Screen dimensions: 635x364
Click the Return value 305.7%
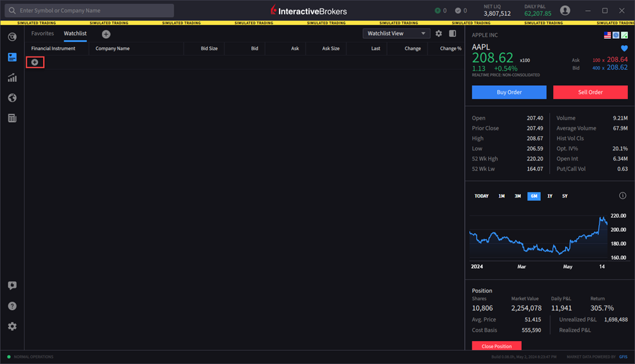(x=602, y=309)
